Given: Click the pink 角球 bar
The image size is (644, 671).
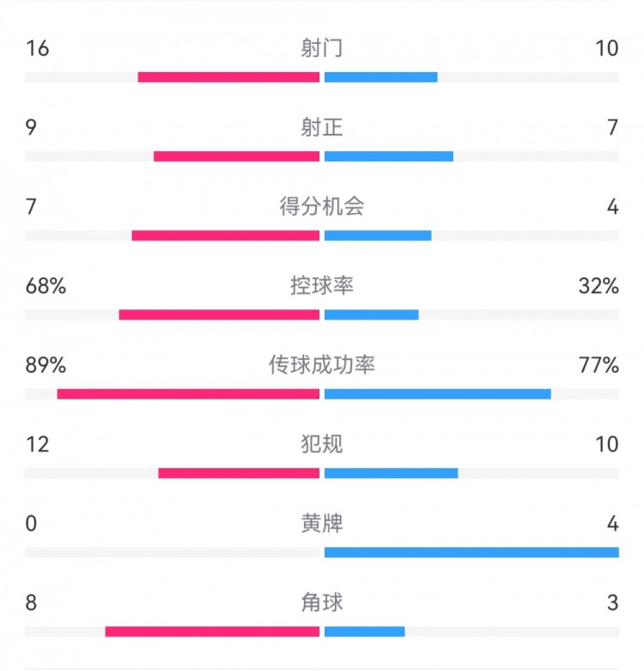Looking at the screenshot, I should 212,631.
